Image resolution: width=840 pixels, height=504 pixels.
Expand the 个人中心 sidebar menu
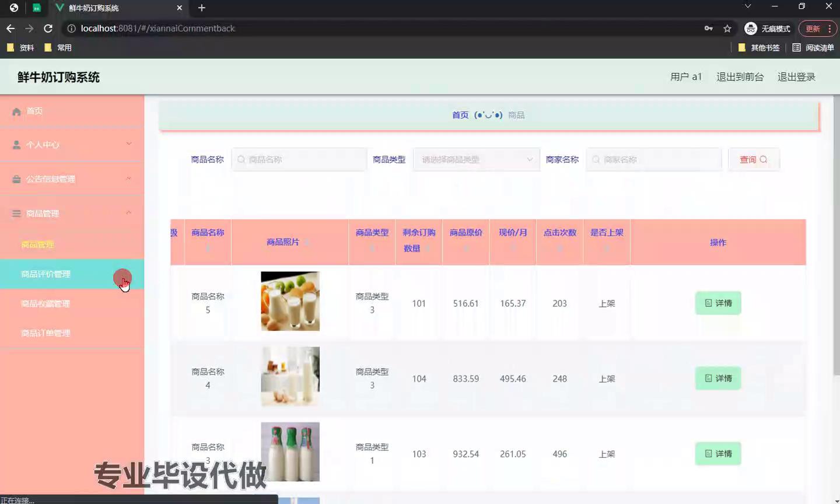click(x=72, y=145)
